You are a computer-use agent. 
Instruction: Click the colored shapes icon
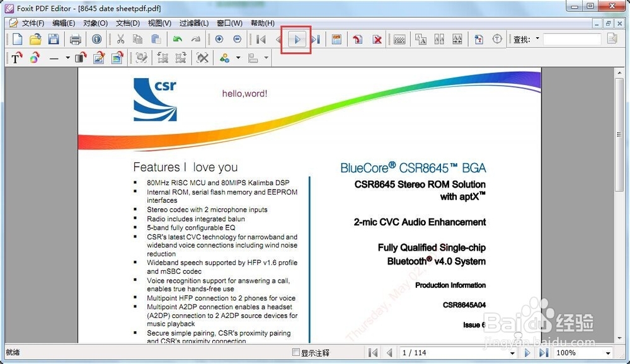(x=224, y=59)
